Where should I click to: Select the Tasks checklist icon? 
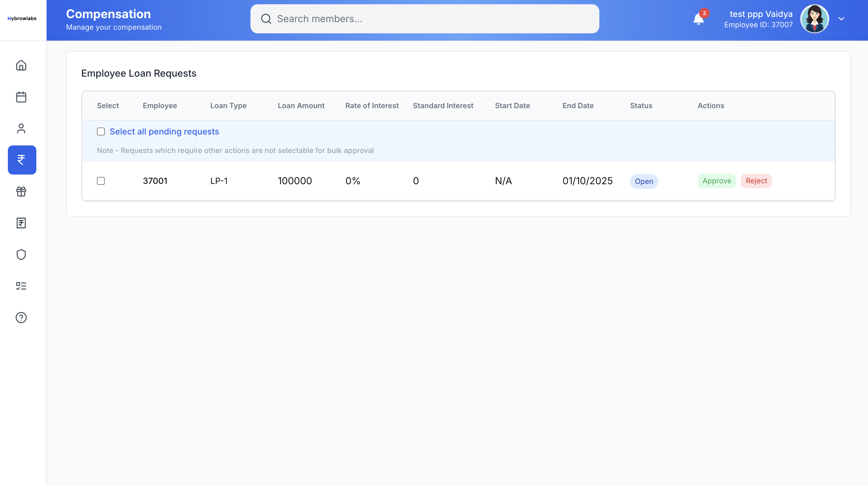(21, 286)
